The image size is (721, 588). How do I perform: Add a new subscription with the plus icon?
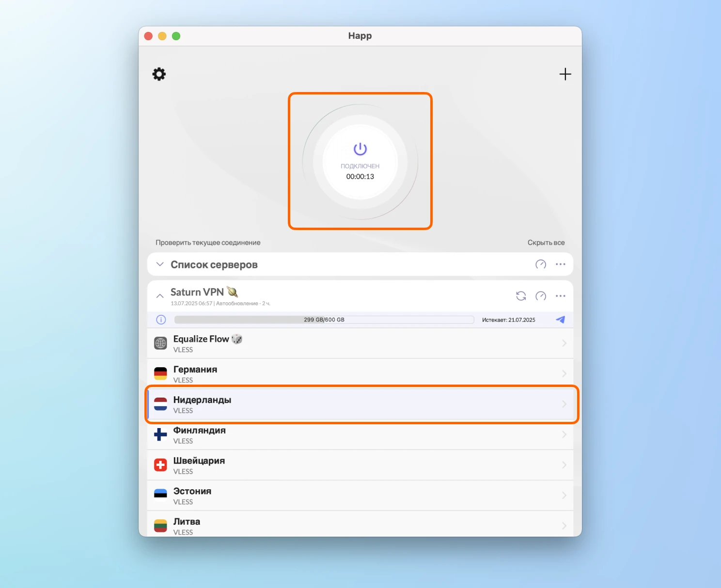pyautogui.click(x=565, y=74)
